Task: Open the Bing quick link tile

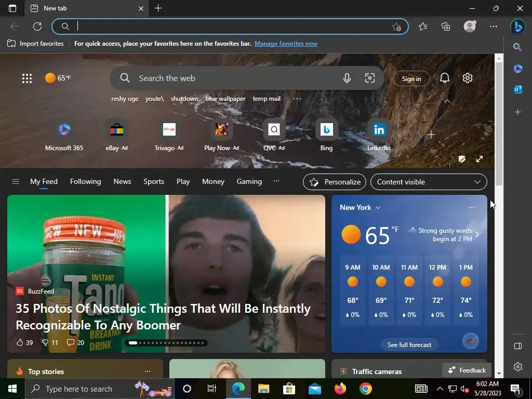Action: pos(326,135)
